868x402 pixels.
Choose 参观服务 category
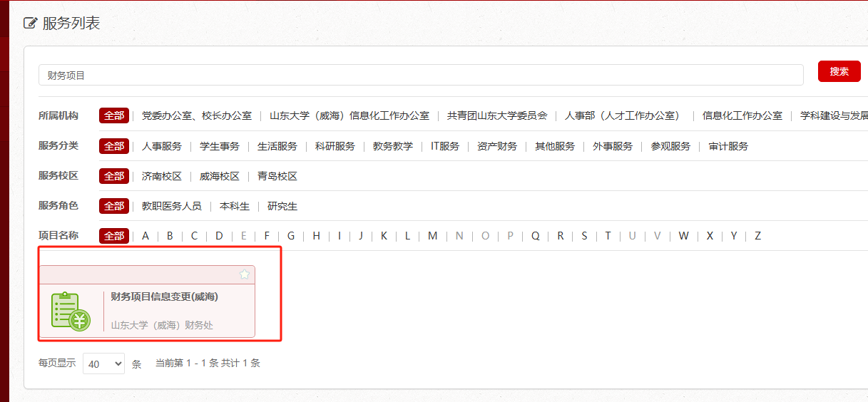click(670, 146)
